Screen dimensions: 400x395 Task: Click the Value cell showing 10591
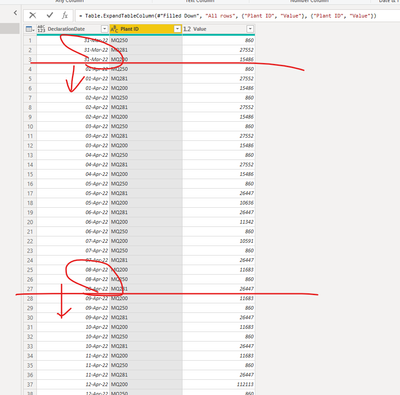point(219,241)
